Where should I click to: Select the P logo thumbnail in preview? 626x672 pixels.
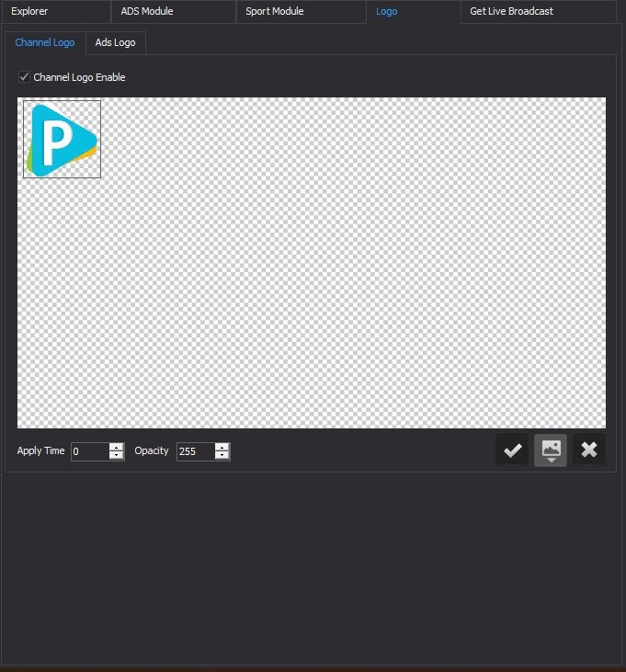(x=63, y=140)
